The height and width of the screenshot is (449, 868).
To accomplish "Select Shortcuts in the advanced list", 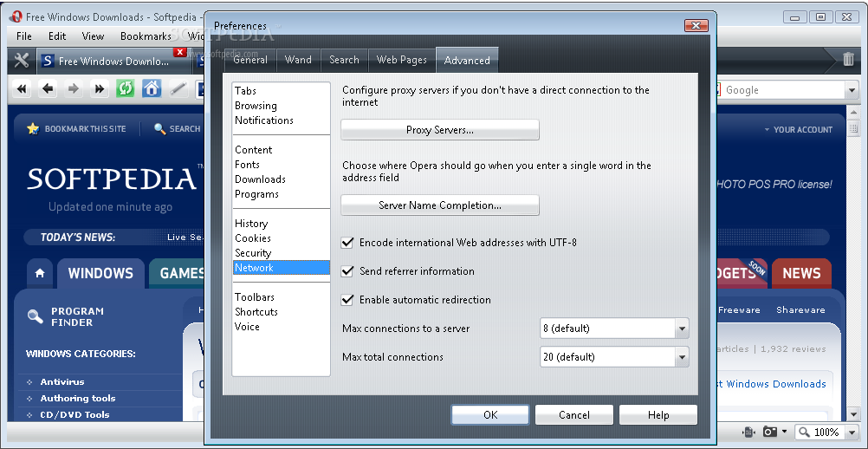I will coord(282,312).
